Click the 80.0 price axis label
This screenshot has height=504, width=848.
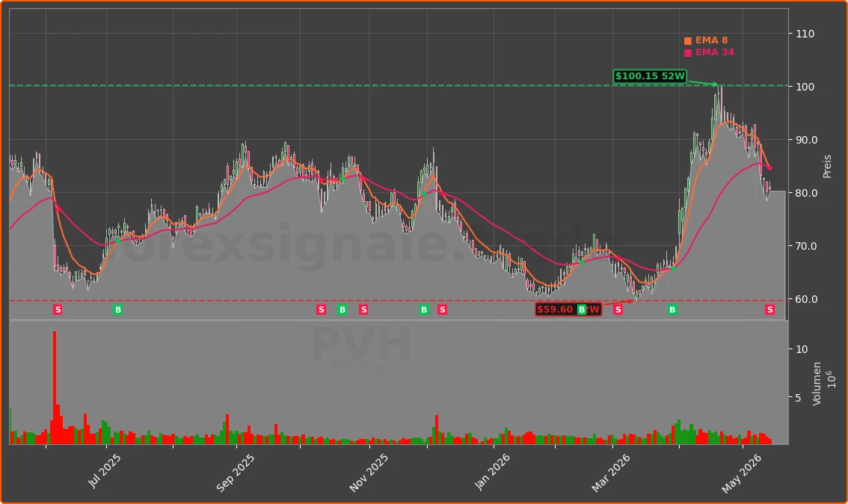806,192
